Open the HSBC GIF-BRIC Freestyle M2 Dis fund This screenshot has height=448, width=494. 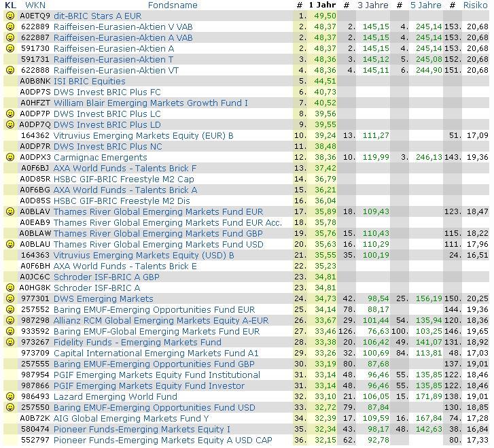pos(122,201)
